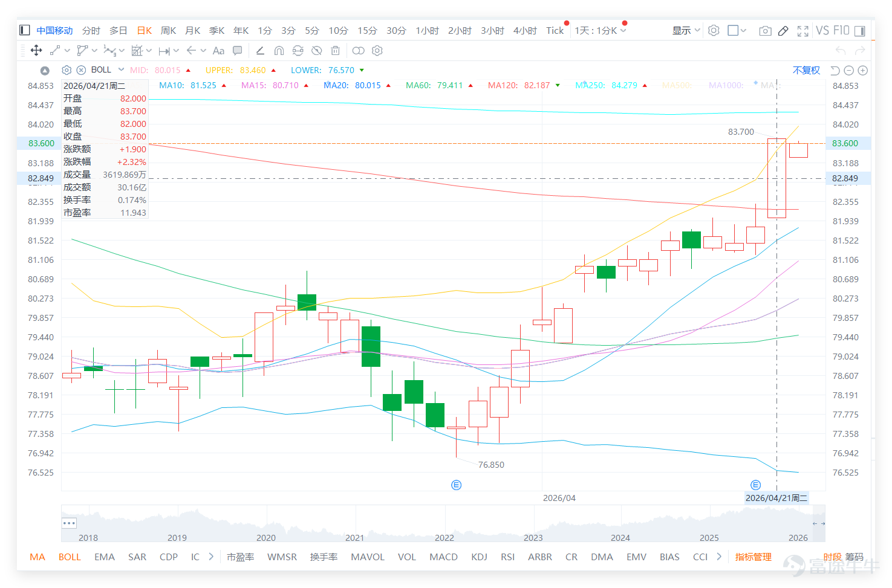Switch to 周K weekly chart
Viewport: 892px width, 588px height.
point(168,30)
